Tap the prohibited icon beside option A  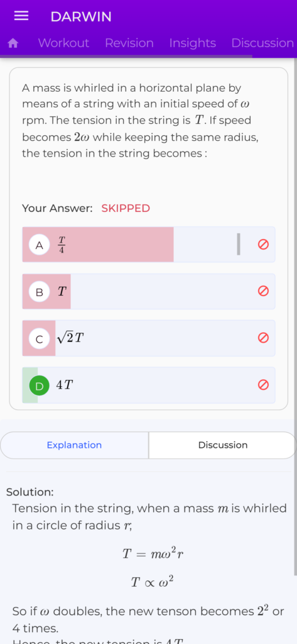click(263, 245)
